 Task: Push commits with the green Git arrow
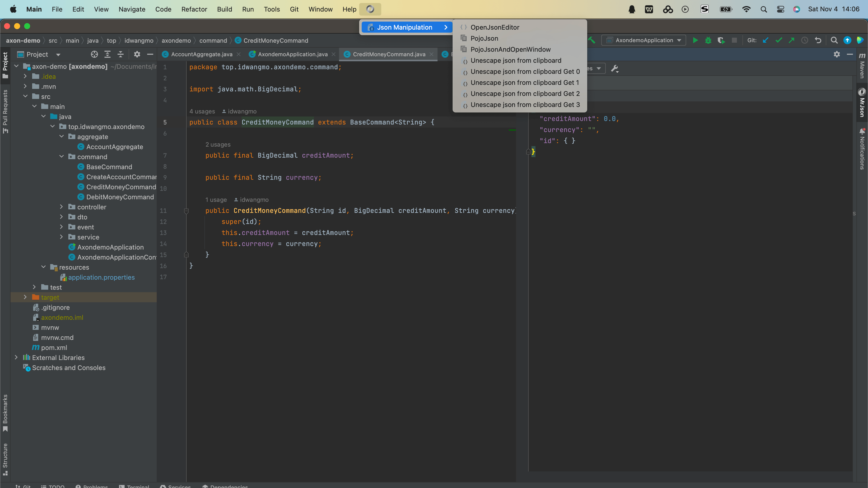coord(791,40)
